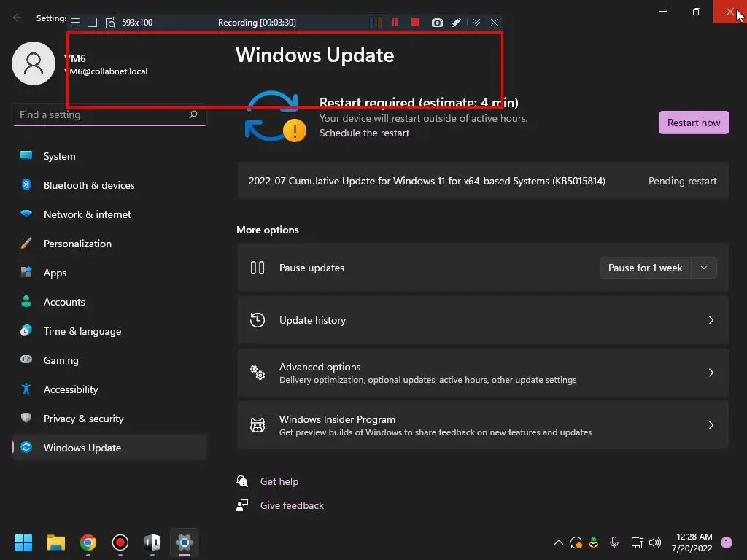Open Privacy & security settings
Screen dimensions: 747x560
[109, 419]
